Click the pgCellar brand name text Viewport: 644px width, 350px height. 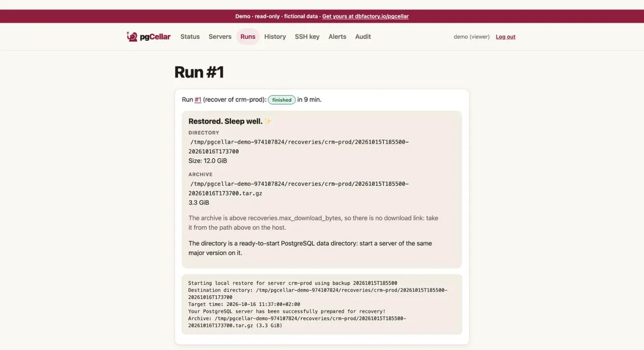tap(156, 36)
